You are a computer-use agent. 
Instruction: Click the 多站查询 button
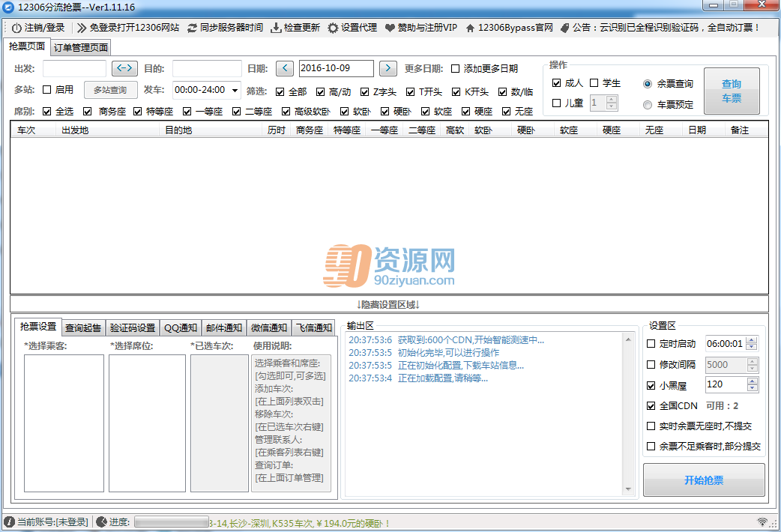click(111, 90)
